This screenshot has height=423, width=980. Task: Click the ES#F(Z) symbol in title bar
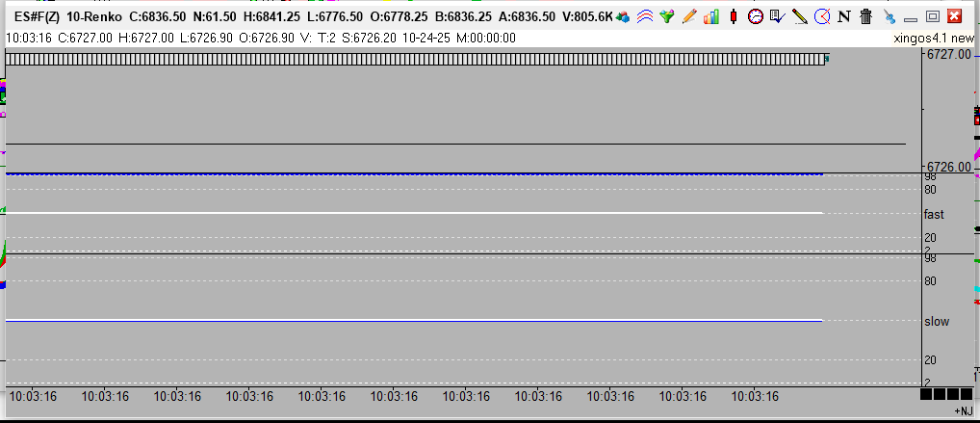38,16
